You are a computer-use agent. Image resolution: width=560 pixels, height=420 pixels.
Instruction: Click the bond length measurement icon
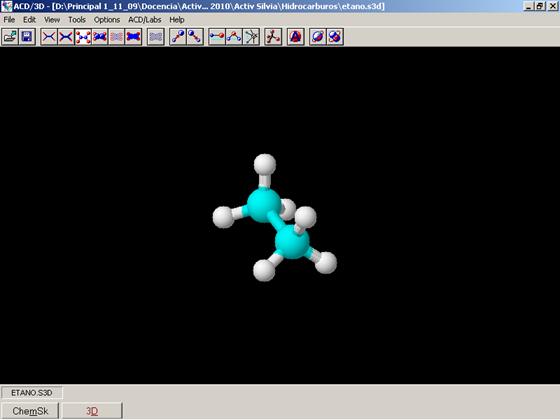coord(216,37)
